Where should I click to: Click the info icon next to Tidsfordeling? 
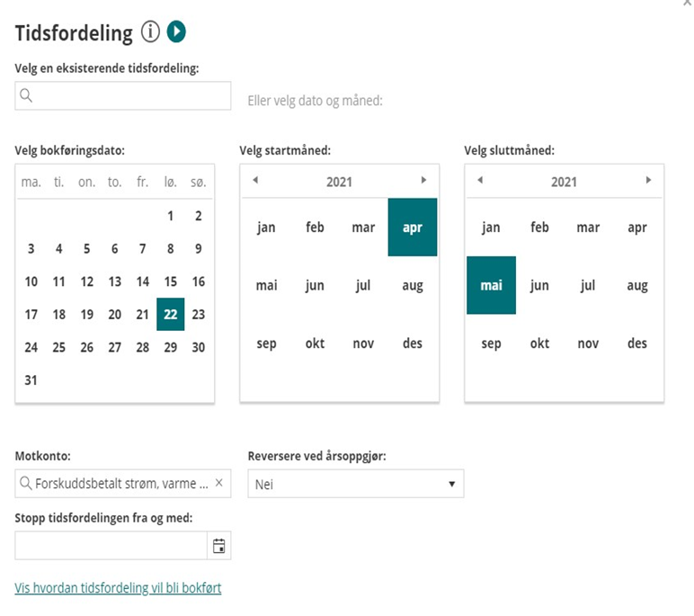click(x=150, y=31)
